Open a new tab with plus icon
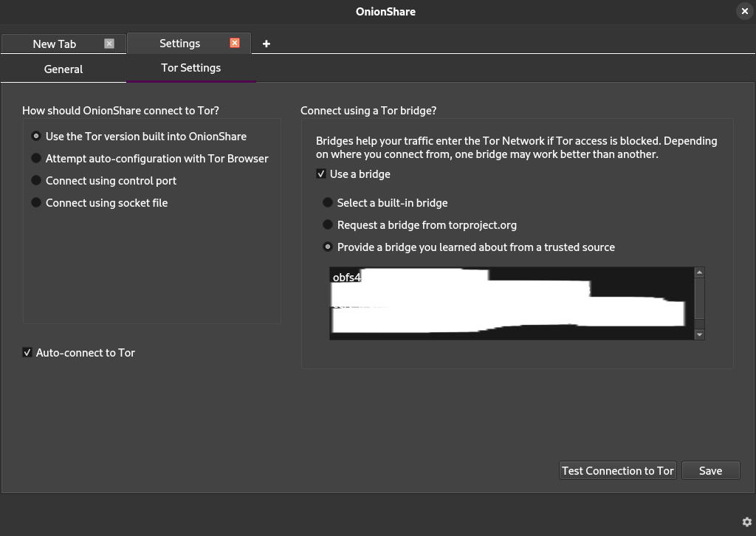 click(x=267, y=44)
